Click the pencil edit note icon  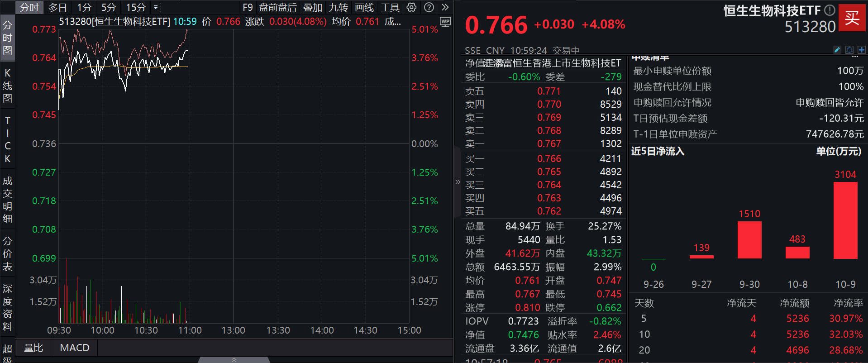click(x=837, y=50)
